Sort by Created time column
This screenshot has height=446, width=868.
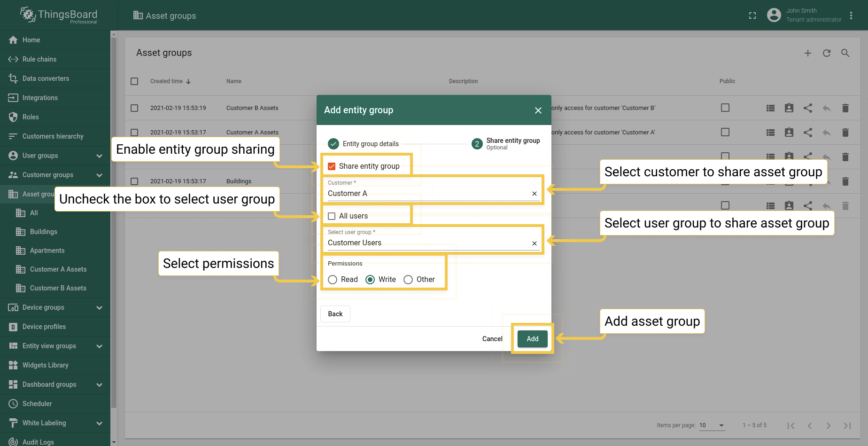click(170, 81)
